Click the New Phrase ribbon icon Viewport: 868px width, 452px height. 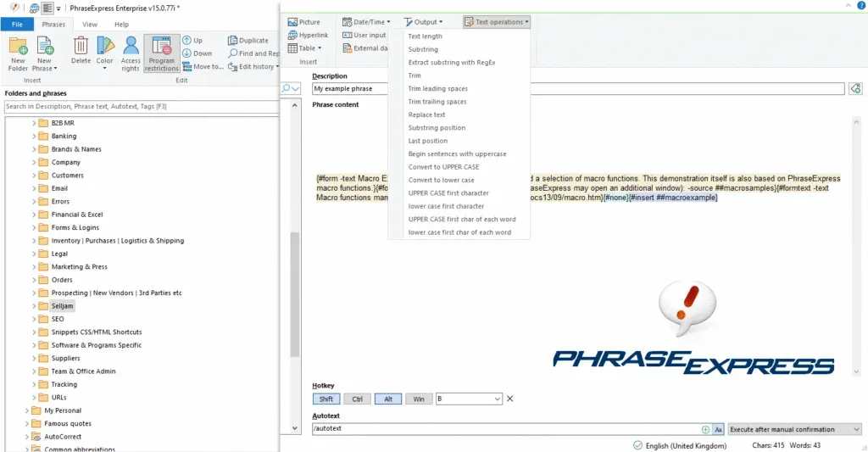point(44,53)
